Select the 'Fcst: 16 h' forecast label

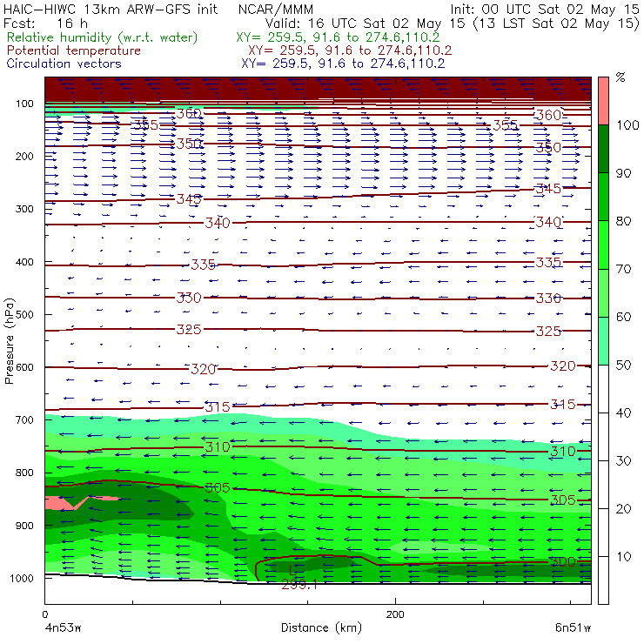pos(45,23)
